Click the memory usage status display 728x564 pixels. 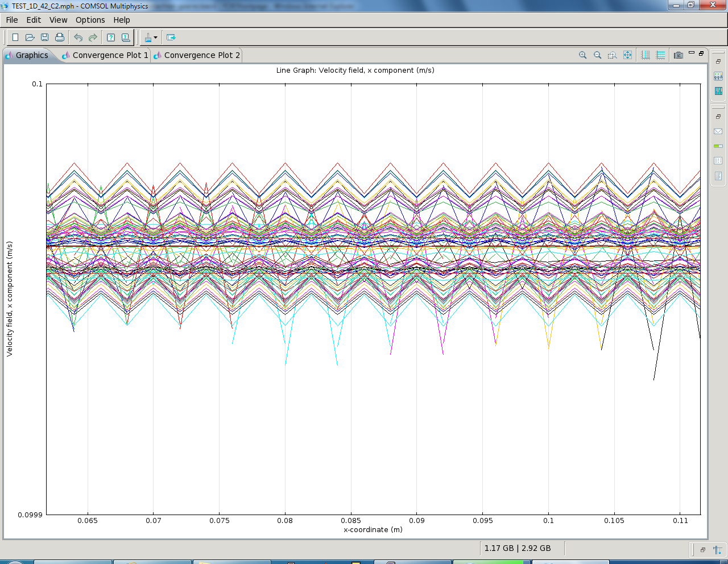518,548
